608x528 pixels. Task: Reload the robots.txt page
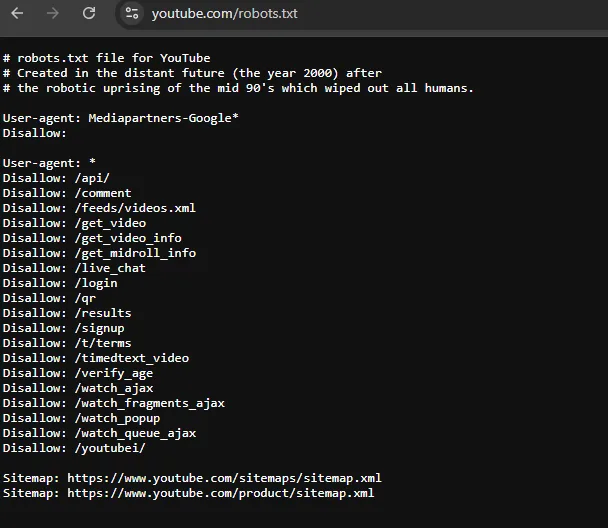[x=89, y=13]
